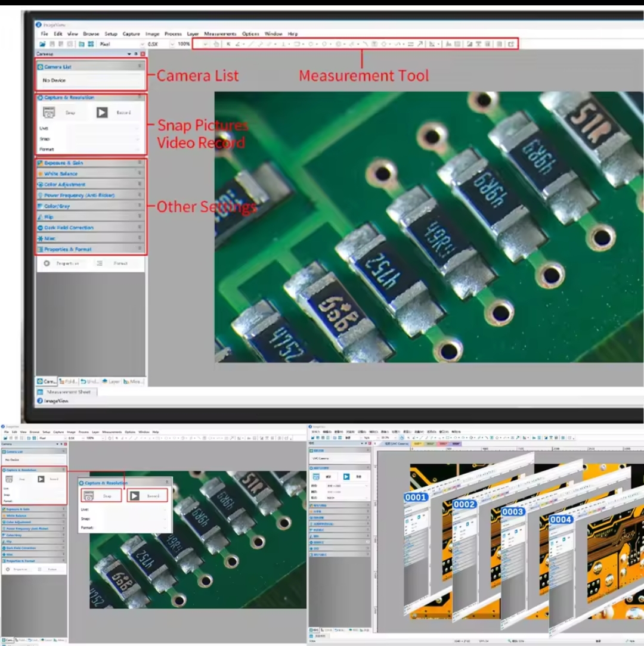The height and width of the screenshot is (646, 644).
Task: Click the Record button in enlarged Capture popup
Action: pos(148,496)
